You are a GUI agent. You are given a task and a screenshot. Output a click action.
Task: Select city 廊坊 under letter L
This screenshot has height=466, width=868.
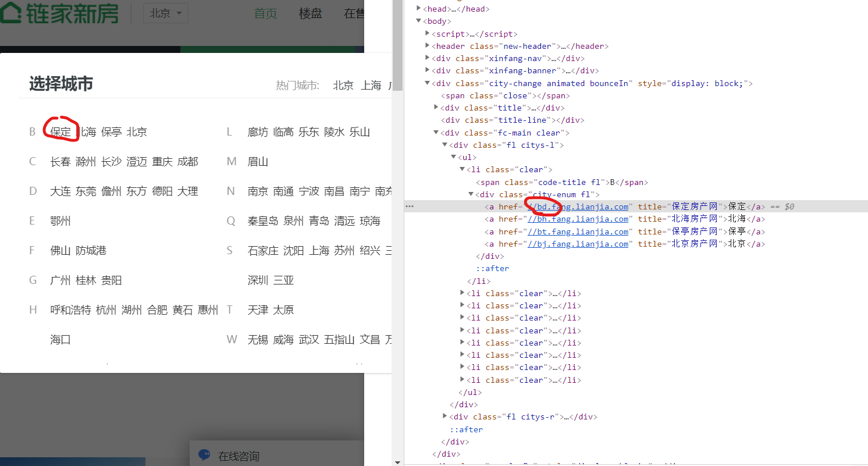258,132
